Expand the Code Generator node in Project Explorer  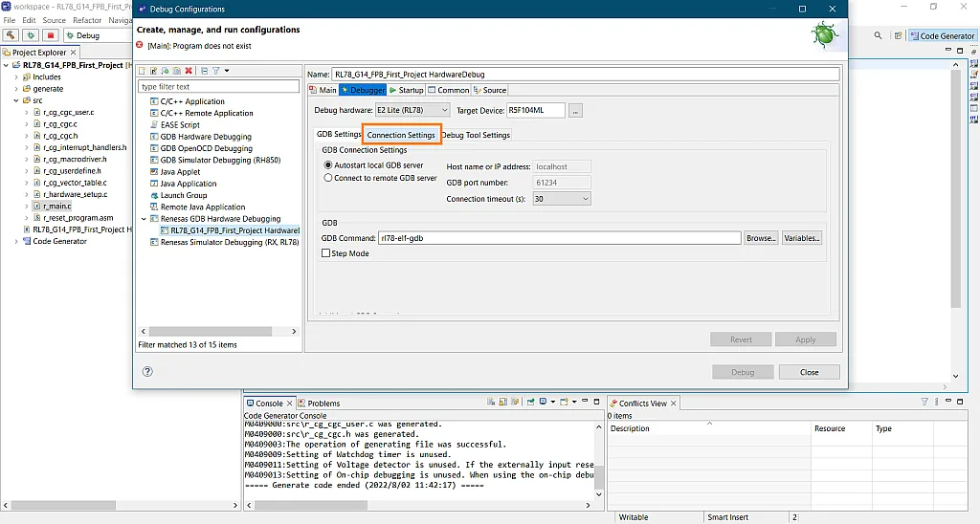point(16,241)
